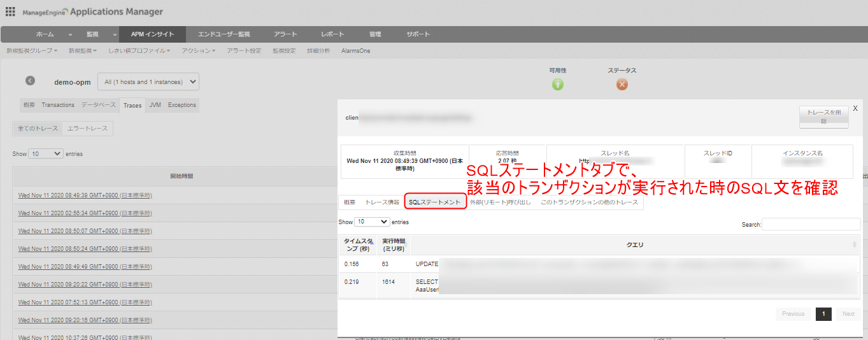Open the アクション dropdown
The height and width of the screenshot is (340, 868).
(x=198, y=51)
